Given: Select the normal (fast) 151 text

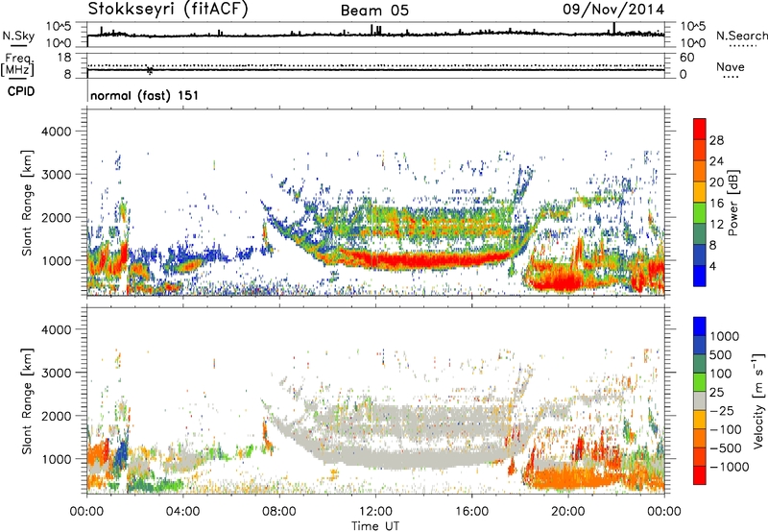Looking at the screenshot, I should [x=145, y=95].
